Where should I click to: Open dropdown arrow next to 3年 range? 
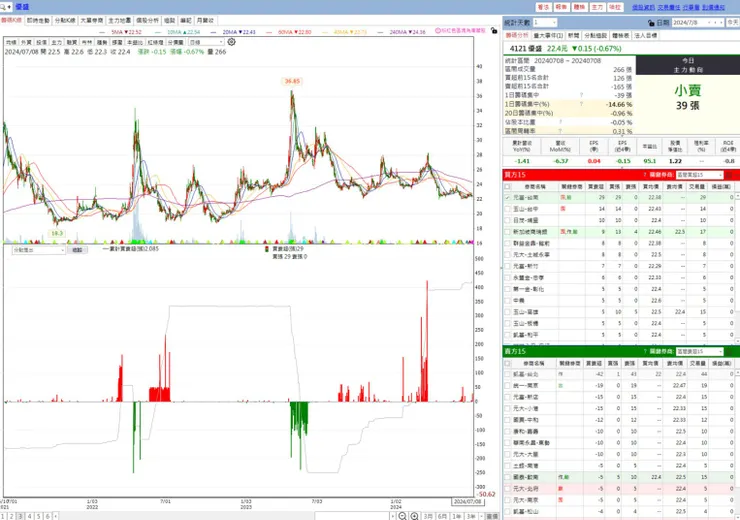(481, 517)
